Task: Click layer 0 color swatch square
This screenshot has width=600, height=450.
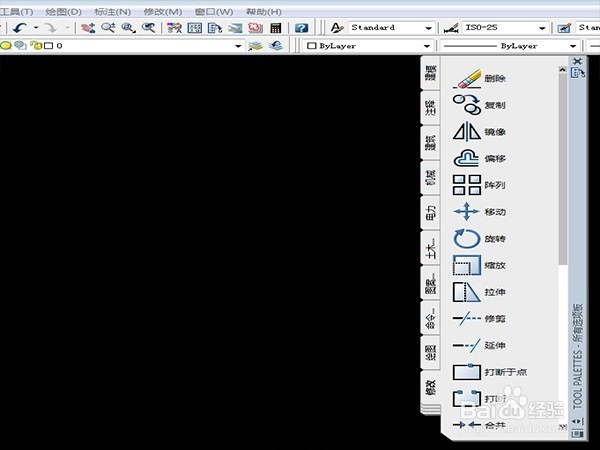Action: pyautogui.click(x=48, y=46)
